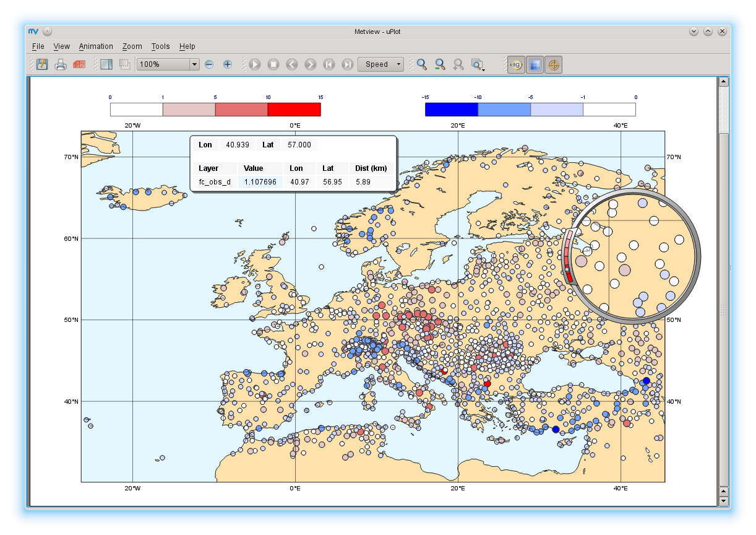
Task: Click the dark blue -15 to -10 legend box
Action: coord(452,110)
